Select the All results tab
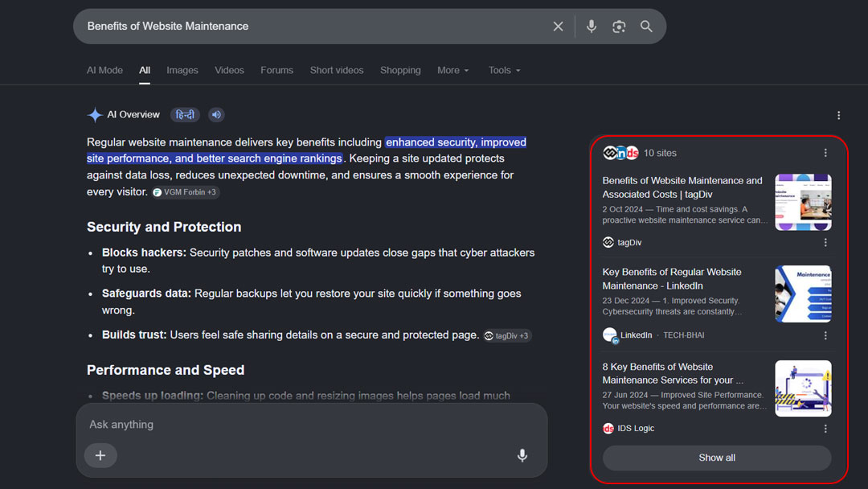868x489 pixels. (145, 70)
